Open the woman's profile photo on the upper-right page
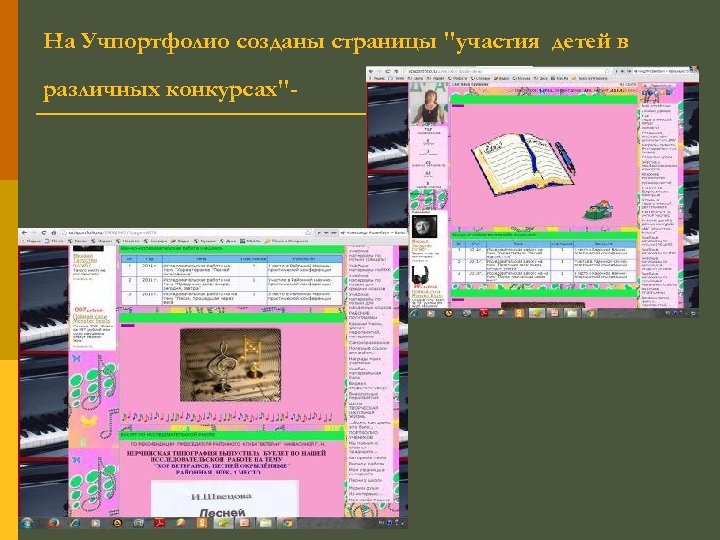720x540 pixels. coord(428,107)
